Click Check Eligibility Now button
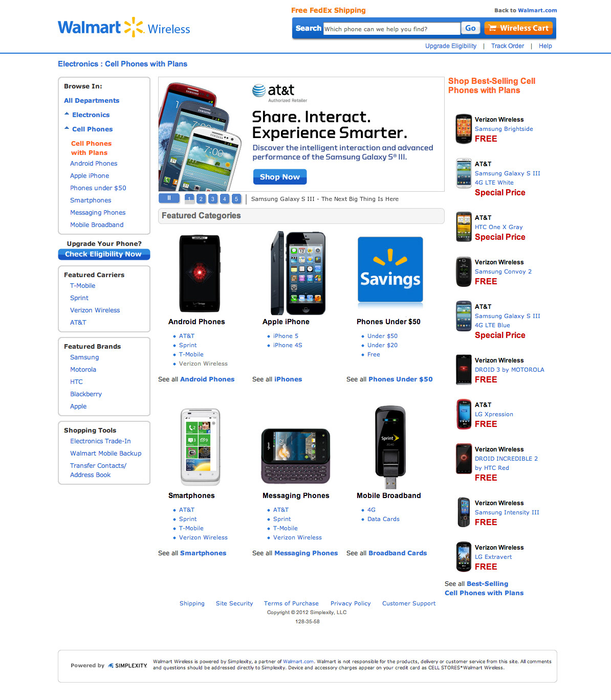 104,254
